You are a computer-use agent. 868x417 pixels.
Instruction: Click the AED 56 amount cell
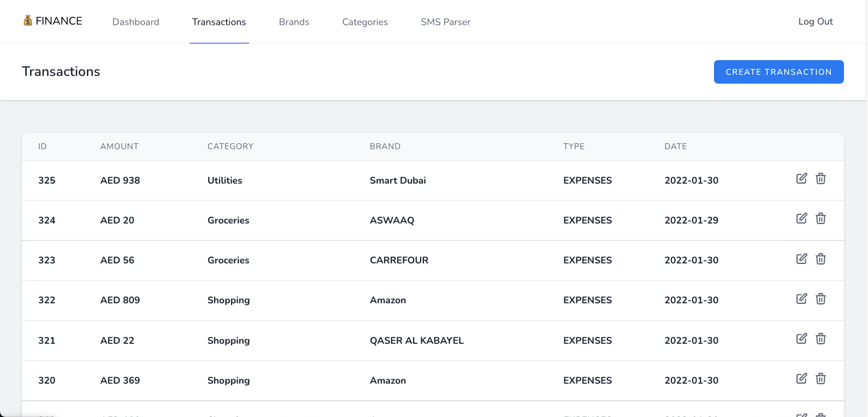point(117,260)
